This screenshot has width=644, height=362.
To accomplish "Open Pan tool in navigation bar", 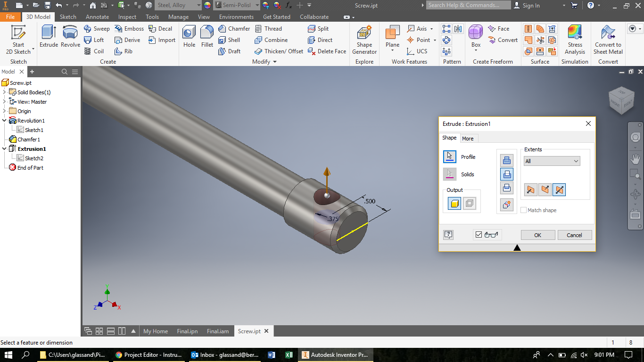I will click(x=636, y=159).
